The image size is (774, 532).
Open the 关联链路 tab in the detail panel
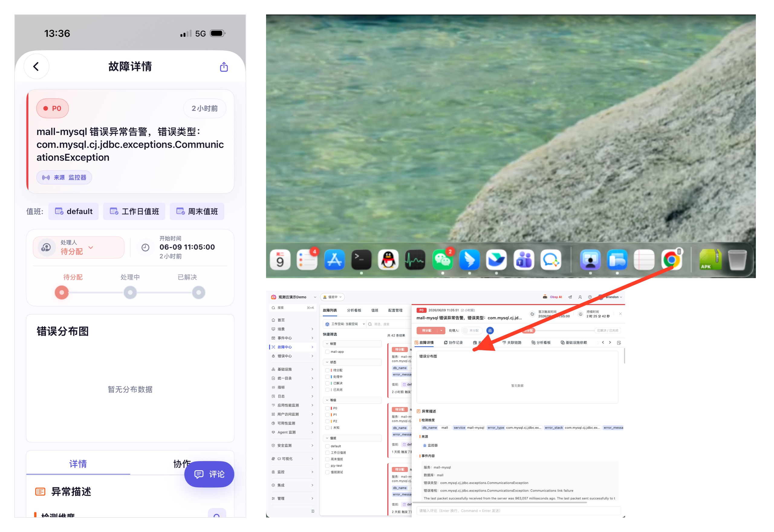[512, 342]
